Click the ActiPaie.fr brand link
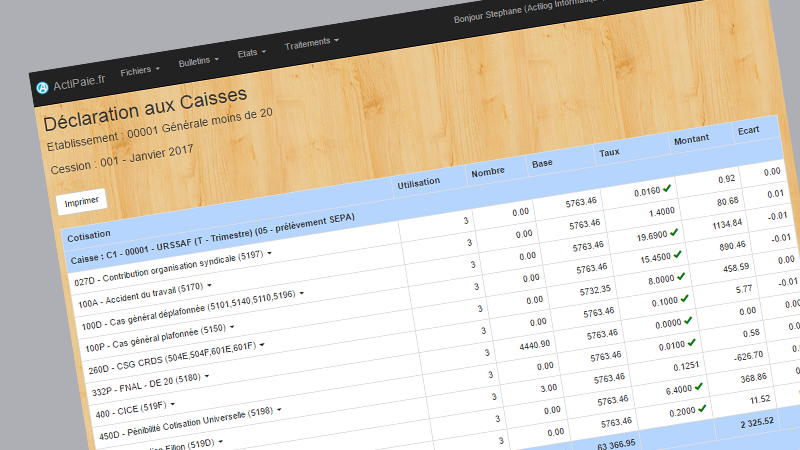This screenshot has width=800, height=450. (x=78, y=82)
